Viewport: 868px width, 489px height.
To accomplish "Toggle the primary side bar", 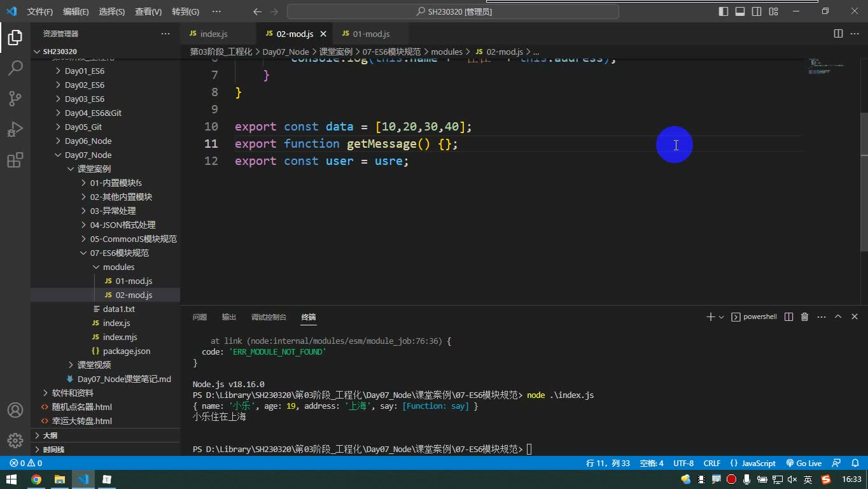I will pyautogui.click(x=724, y=11).
